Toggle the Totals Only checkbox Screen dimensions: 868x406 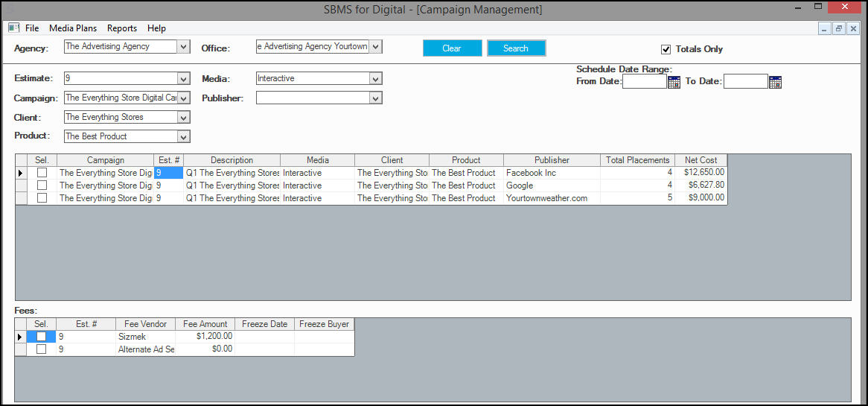(666, 48)
